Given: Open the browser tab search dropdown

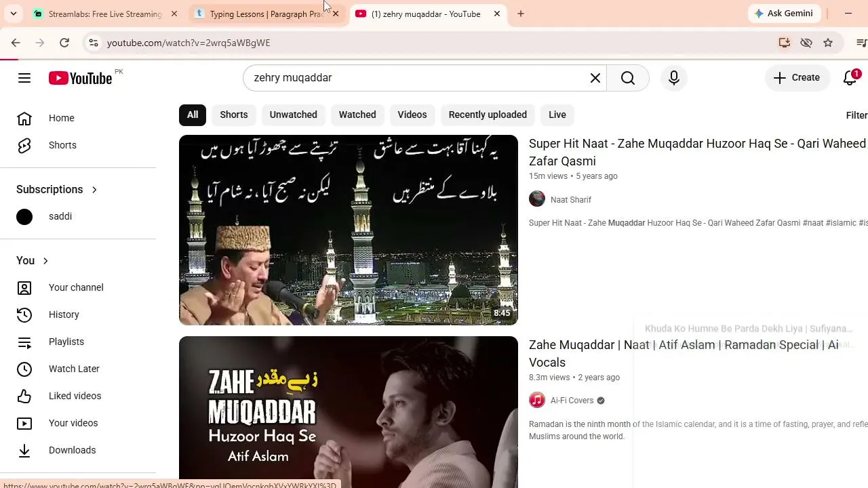Looking at the screenshot, I should tap(14, 14).
